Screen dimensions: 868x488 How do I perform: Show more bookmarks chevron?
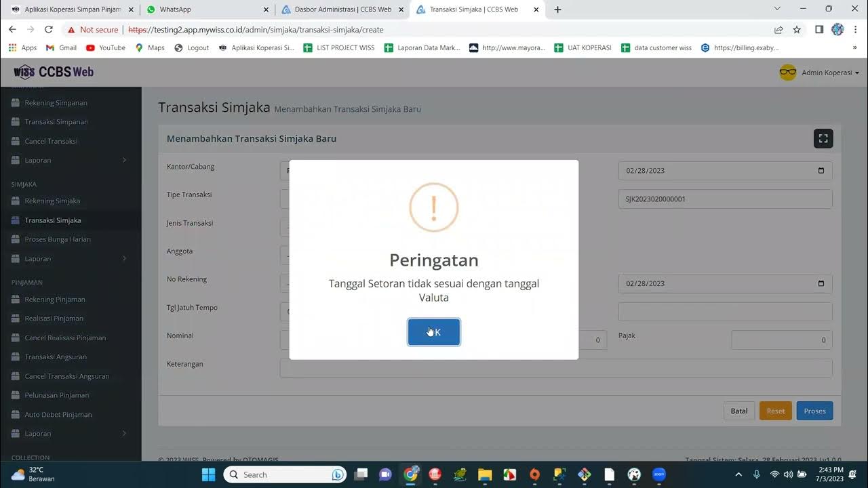tap(854, 48)
